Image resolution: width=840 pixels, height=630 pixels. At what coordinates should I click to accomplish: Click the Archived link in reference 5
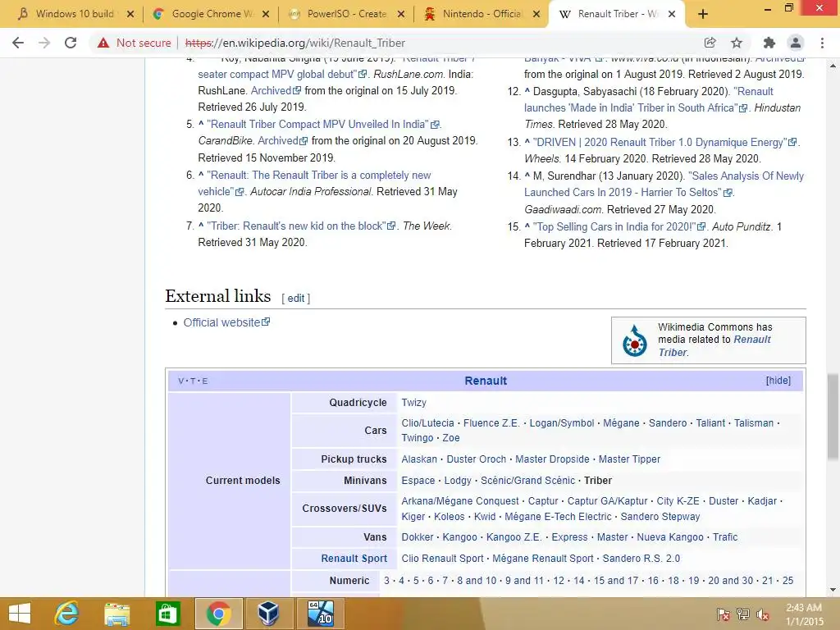pos(277,140)
